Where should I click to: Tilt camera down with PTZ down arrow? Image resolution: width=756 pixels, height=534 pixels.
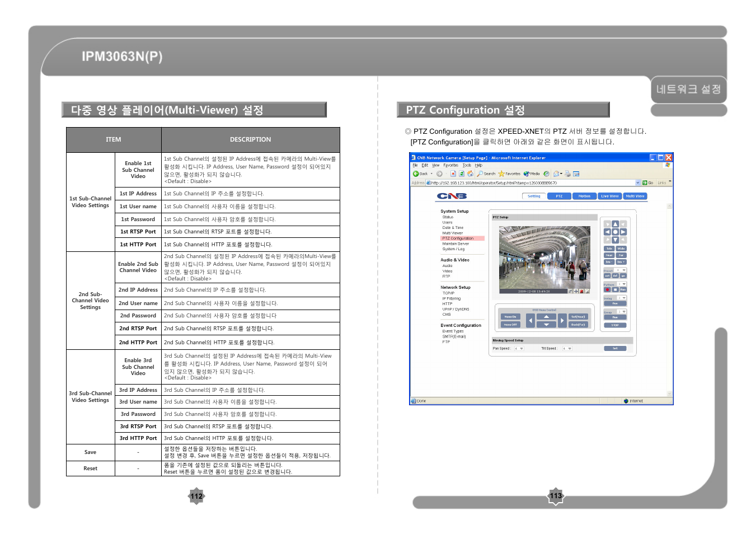(615, 240)
